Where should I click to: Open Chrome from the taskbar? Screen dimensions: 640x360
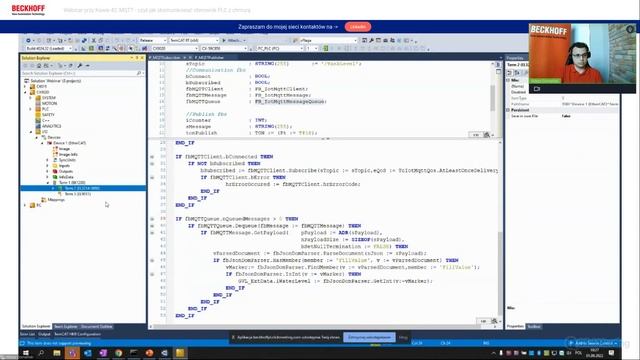click(118, 353)
